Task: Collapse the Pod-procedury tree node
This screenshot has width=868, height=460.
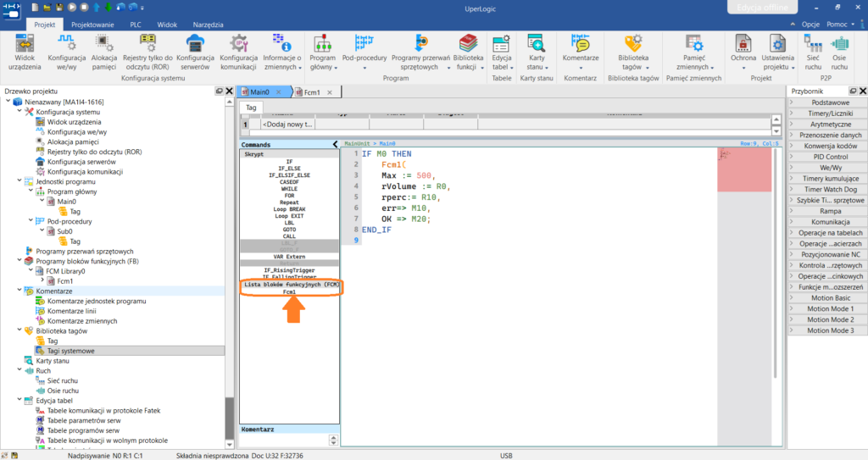Action: click(x=31, y=221)
